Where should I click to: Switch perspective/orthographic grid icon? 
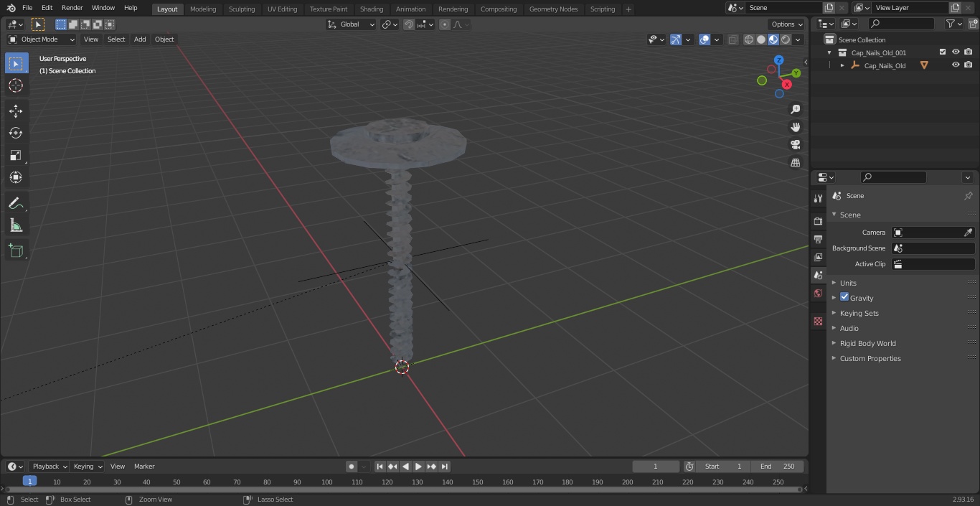coord(795,163)
